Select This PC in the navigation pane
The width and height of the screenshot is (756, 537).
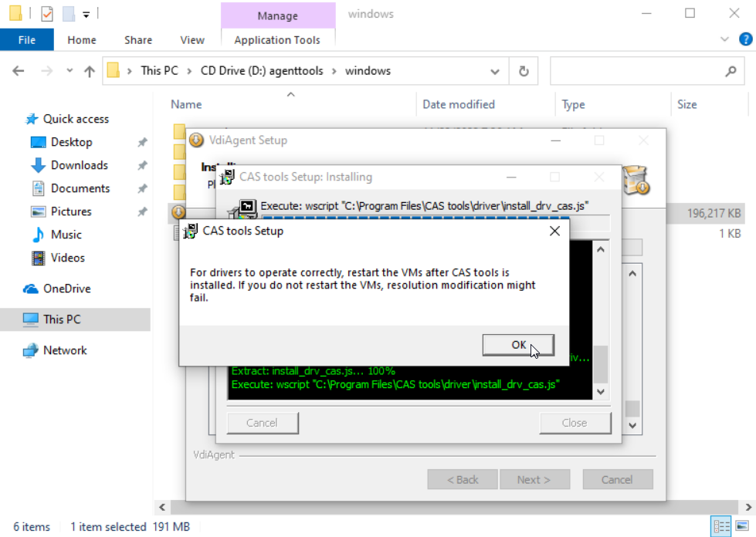pyautogui.click(x=62, y=319)
